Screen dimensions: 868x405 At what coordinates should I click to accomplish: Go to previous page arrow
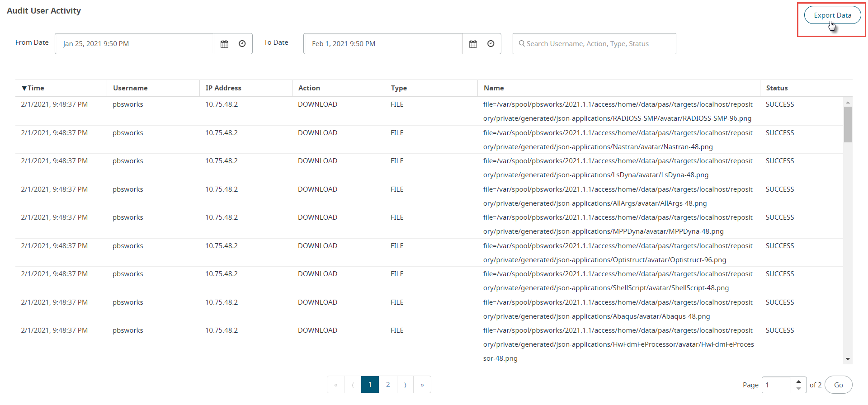(353, 385)
